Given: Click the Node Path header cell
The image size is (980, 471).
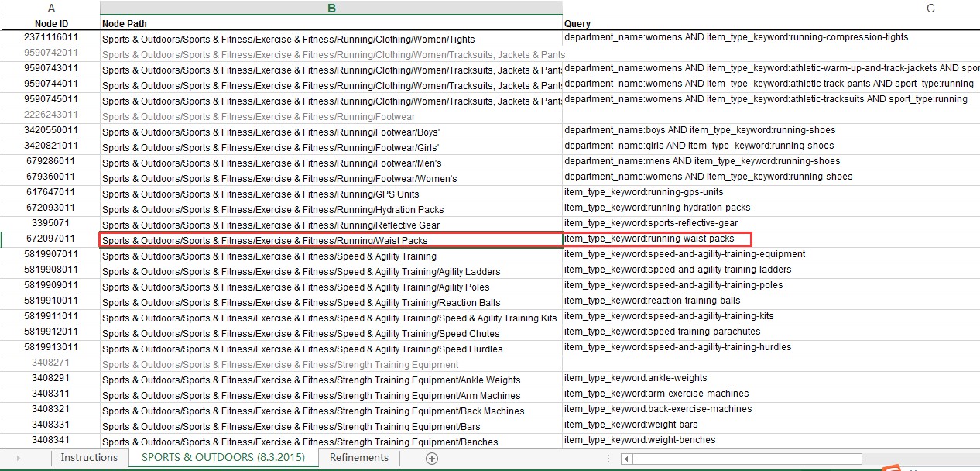Looking at the screenshot, I should coord(331,24).
